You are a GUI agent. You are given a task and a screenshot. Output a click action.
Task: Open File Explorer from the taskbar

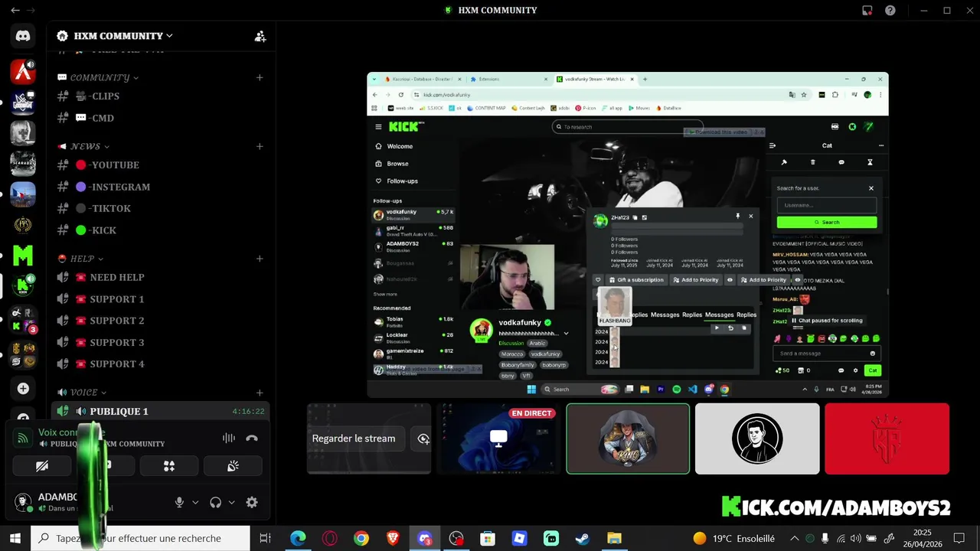point(614,539)
